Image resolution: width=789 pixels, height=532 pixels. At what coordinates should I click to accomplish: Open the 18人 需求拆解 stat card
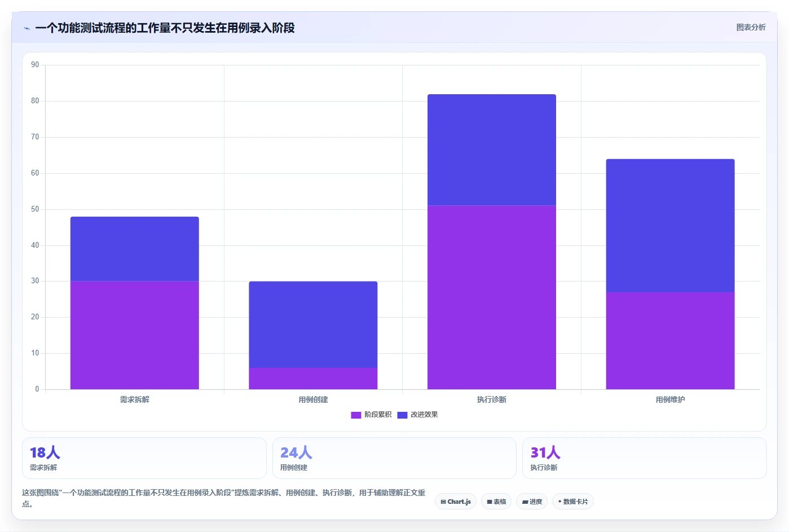click(144, 458)
